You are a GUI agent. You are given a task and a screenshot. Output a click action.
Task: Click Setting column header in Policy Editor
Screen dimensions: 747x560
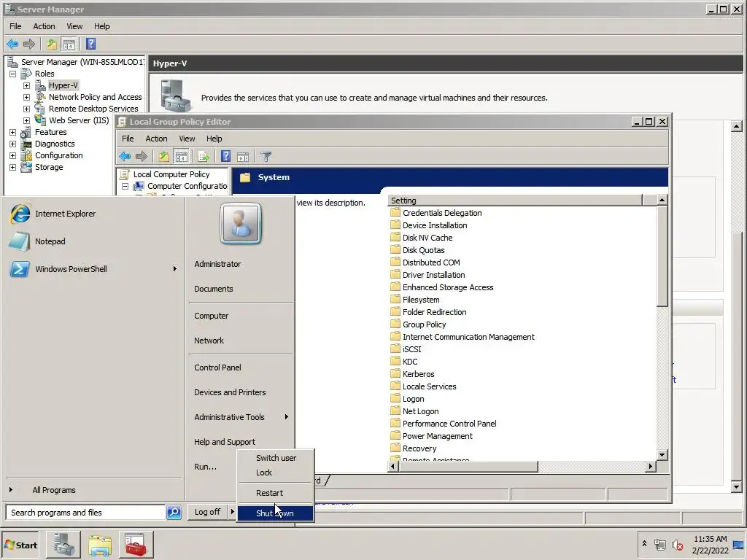(x=515, y=201)
